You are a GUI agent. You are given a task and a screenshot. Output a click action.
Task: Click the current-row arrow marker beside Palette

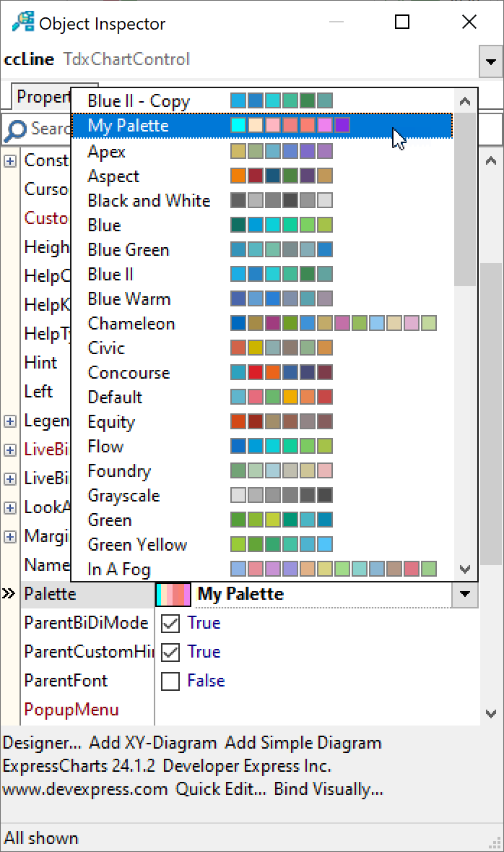point(9,594)
